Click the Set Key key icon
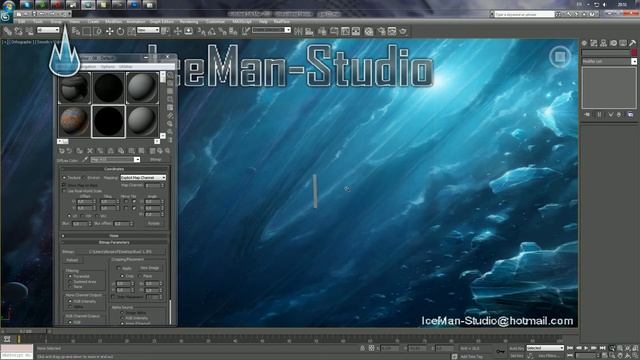 click(500, 351)
